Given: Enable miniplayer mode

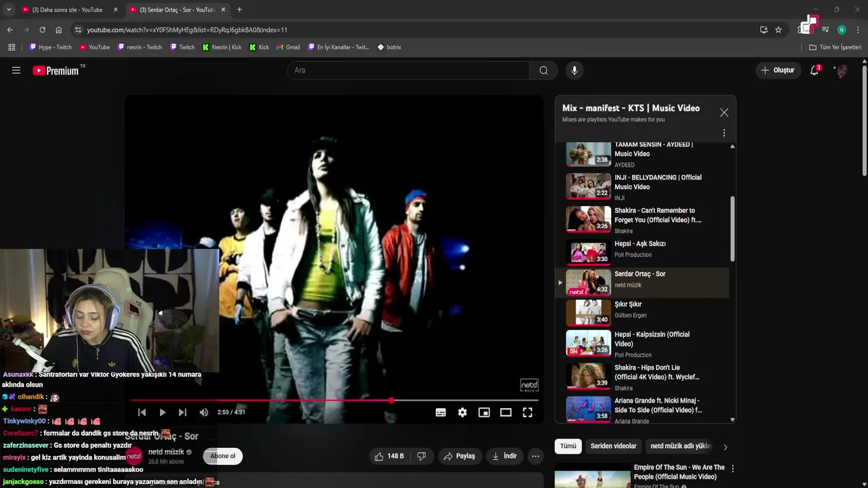Looking at the screenshot, I should pos(484,412).
